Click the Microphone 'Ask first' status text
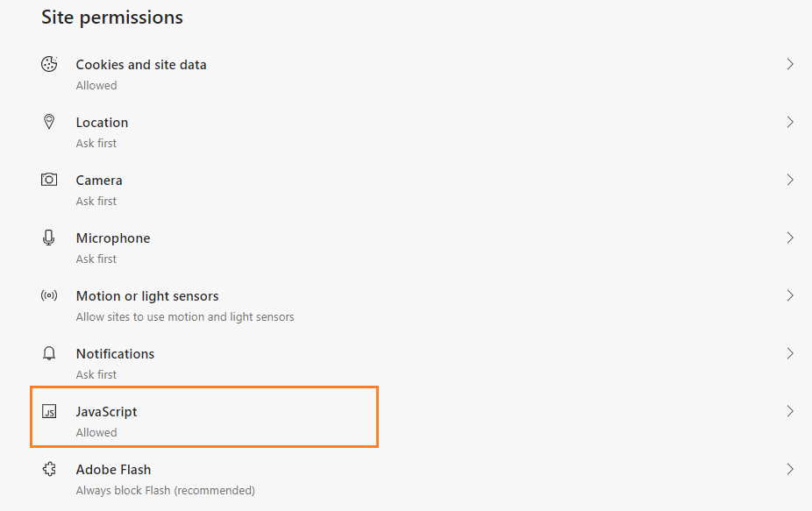Screen dimensions: 812x511 96,259
